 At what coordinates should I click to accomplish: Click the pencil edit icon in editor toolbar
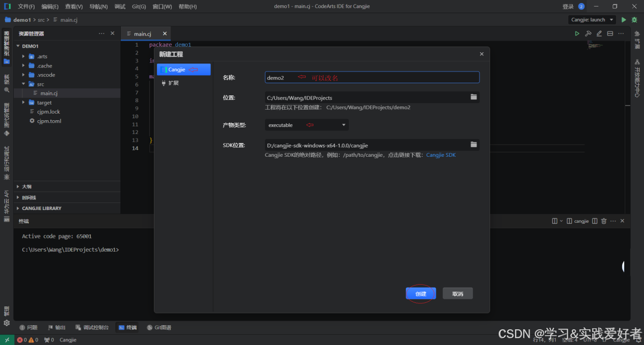(599, 34)
